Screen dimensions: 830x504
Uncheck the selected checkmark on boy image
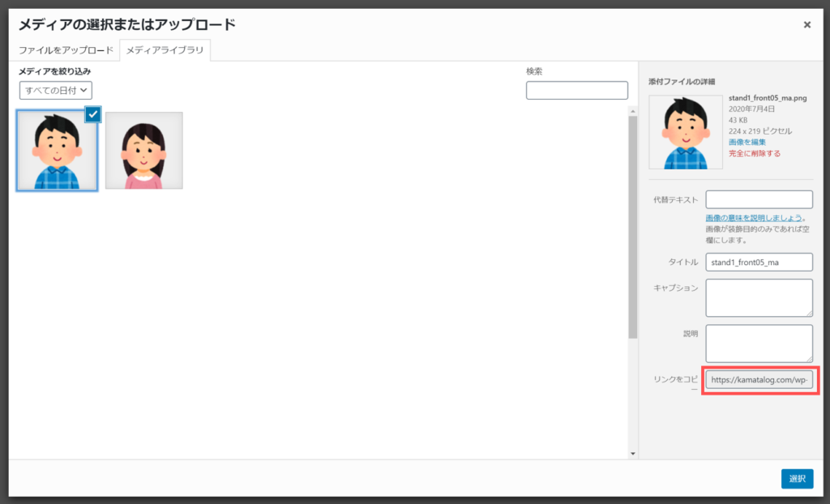click(92, 114)
